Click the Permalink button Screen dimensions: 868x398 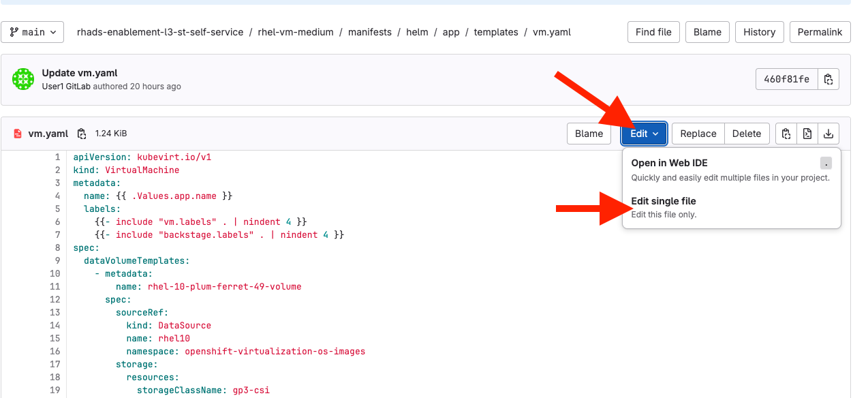pos(820,32)
